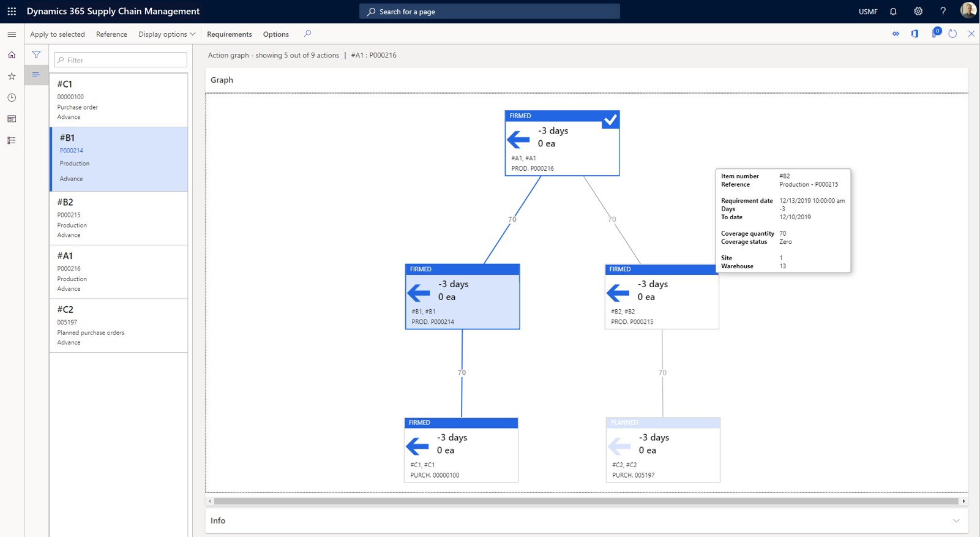Click the action pane search magnifier icon
This screenshot has width=980, height=537.
tap(307, 34)
